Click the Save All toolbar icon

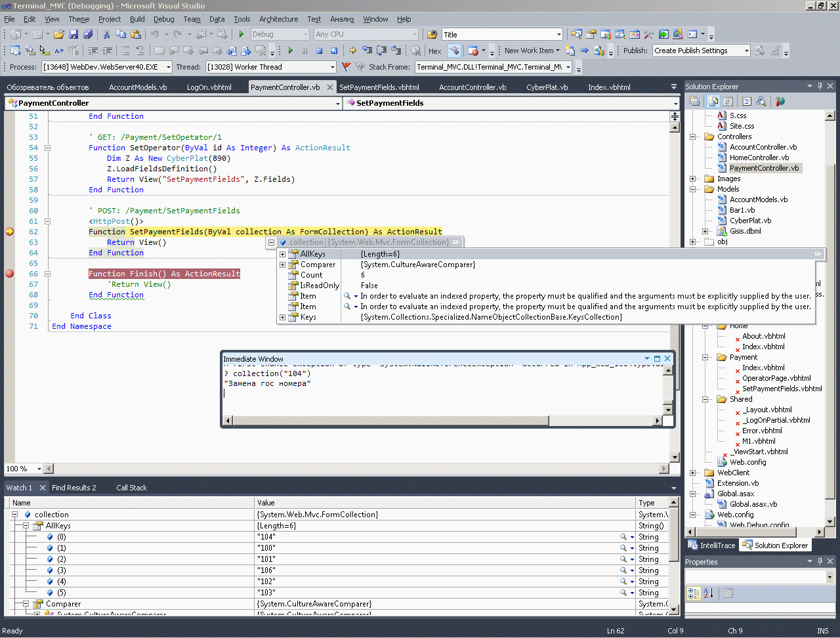pyautogui.click(x=87, y=34)
